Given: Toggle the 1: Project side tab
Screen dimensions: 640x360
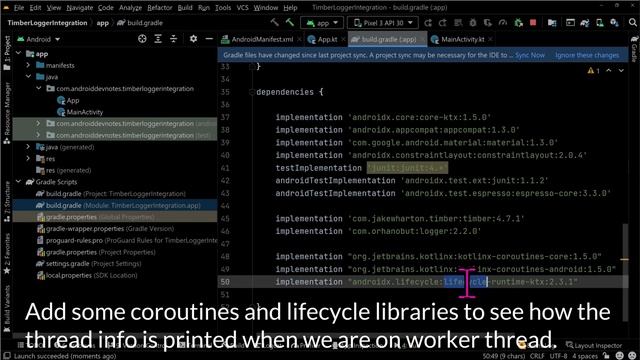Looking at the screenshot, I should click(7, 53).
